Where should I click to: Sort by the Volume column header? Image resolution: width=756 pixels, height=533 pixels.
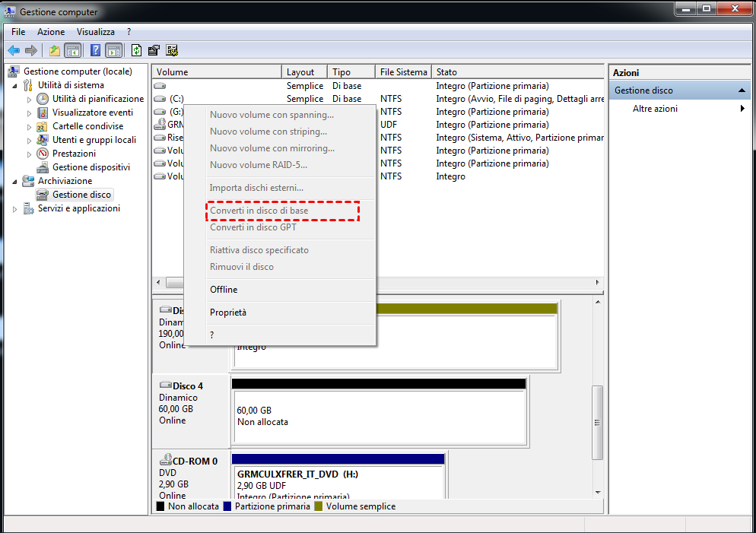tap(217, 71)
